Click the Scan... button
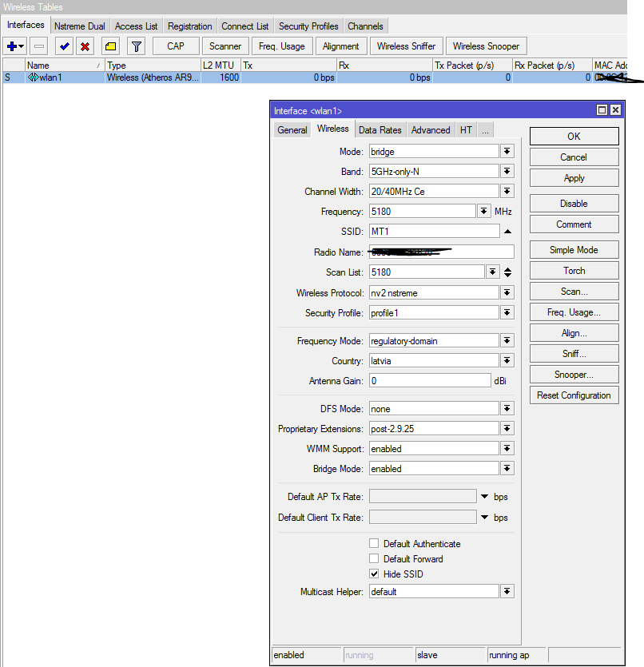This screenshot has height=667, width=644. (574, 292)
